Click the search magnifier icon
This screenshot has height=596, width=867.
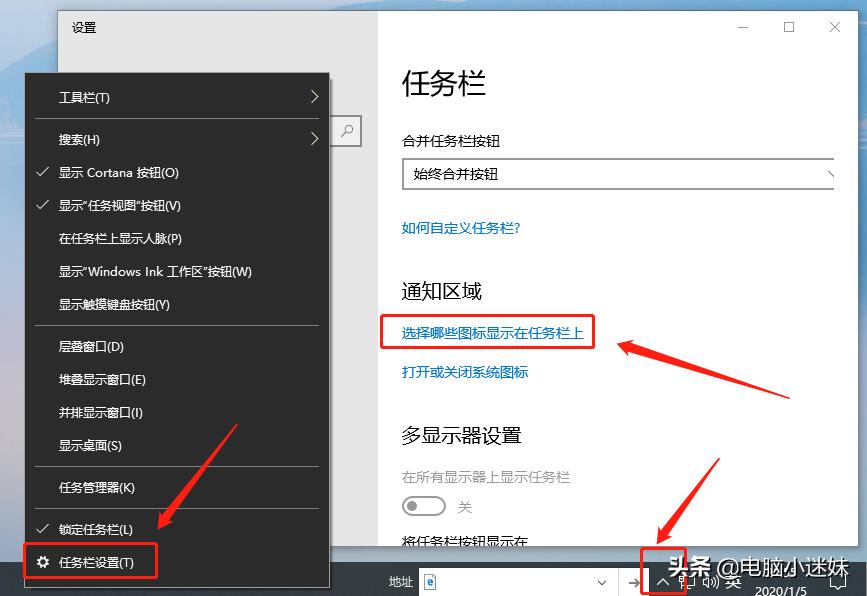pos(345,131)
